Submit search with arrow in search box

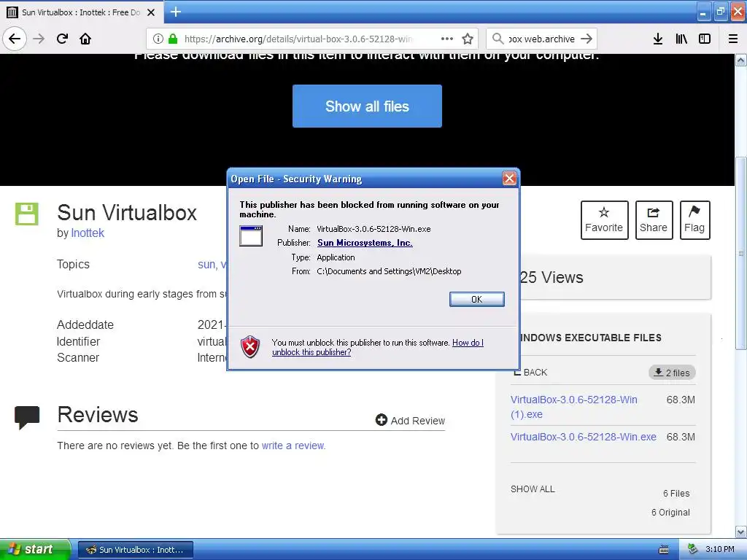587,39
